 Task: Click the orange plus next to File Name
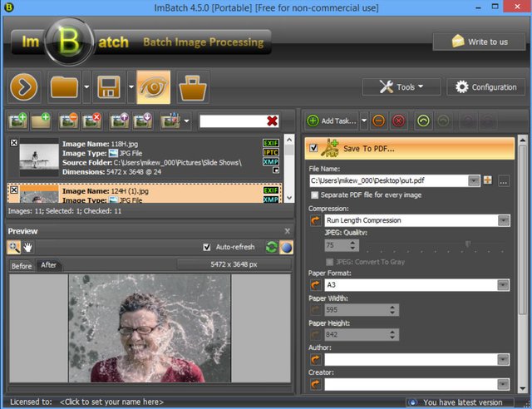click(488, 180)
